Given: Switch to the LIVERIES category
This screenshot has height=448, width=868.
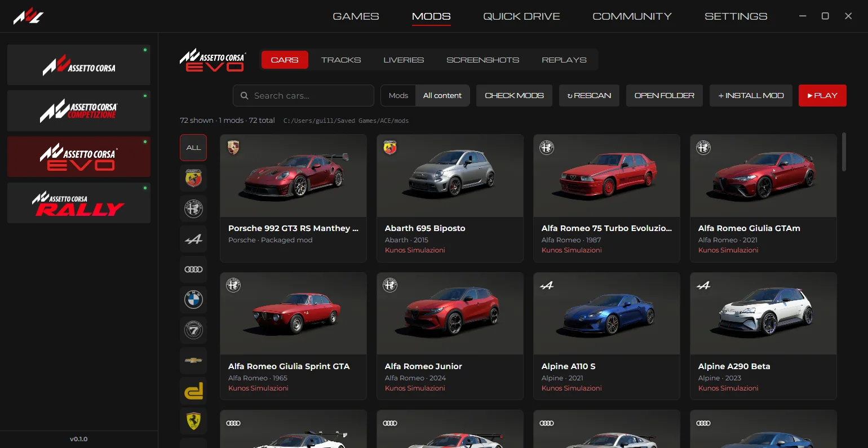Looking at the screenshot, I should coord(404,60).
